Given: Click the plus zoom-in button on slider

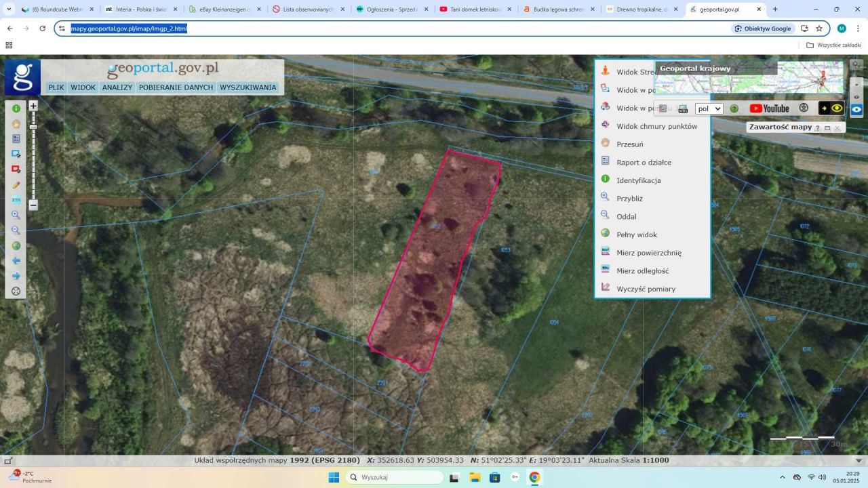Looking at the screenshot, I should pos(33,106).
